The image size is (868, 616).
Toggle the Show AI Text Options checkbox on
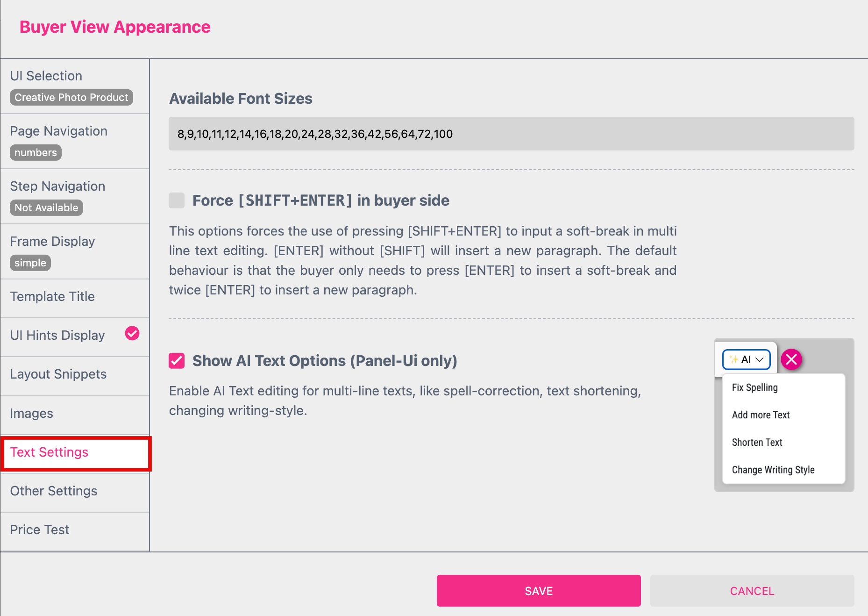(176, 360)
